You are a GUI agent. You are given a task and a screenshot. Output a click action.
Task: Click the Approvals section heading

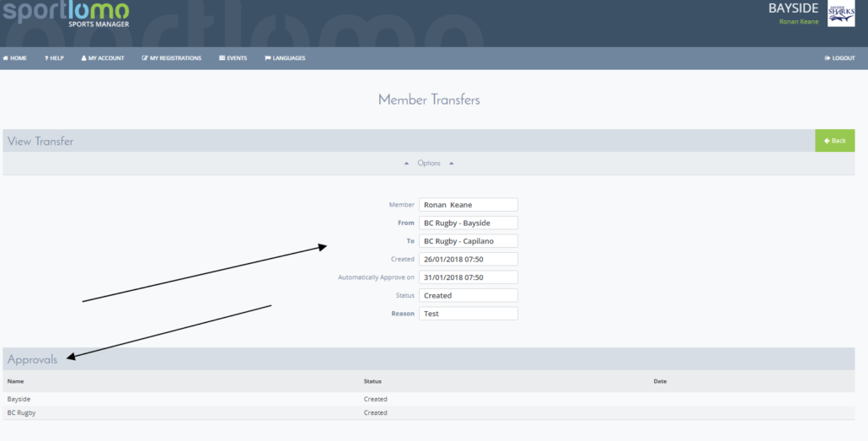pyautogui.click(x=32, y=359)
